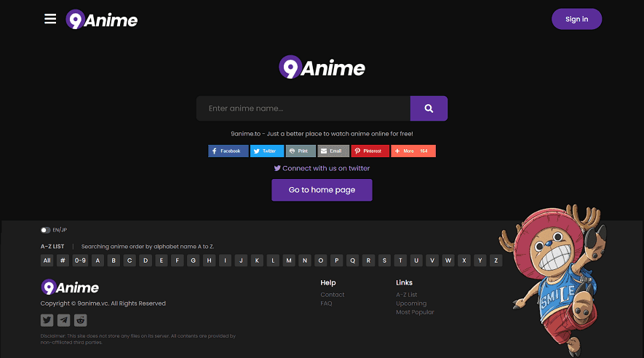Click the footer Twitter icon
Screen dimensions: 644x358
[x=47, y=320]
